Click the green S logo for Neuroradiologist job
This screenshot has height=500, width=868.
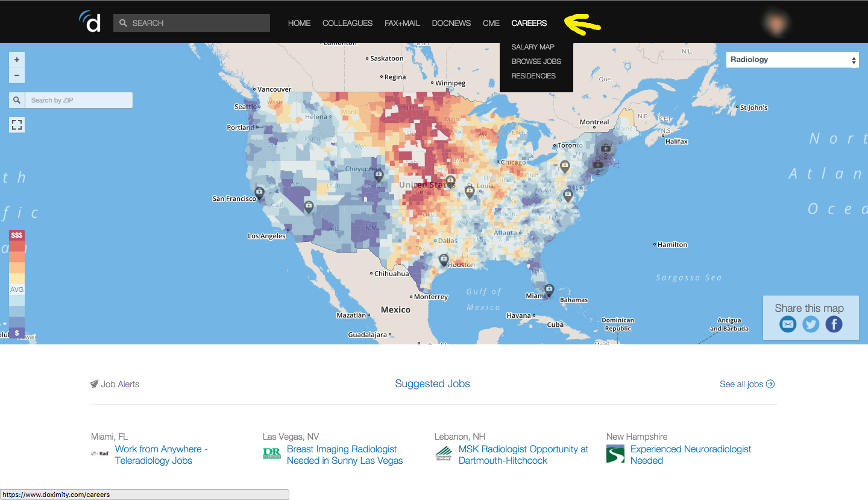pyautogui.click(x=615, y=454)
